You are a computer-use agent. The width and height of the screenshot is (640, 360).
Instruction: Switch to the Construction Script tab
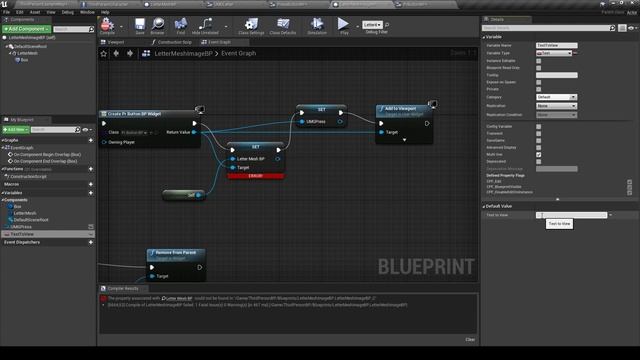click(174, 42)
